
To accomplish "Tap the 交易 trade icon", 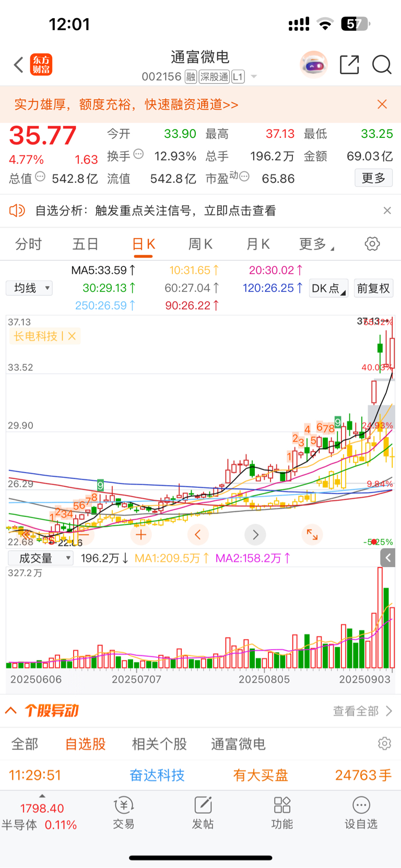I will pos(124,813).
